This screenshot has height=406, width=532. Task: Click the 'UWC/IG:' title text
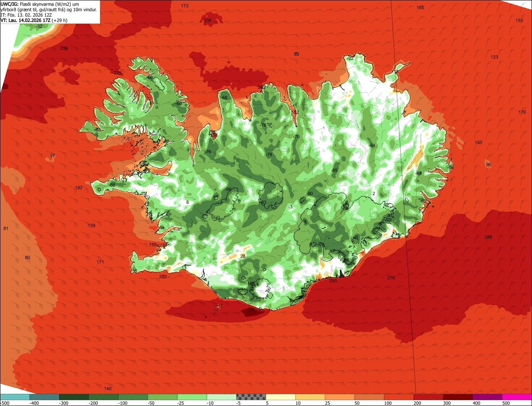click(10, 4)
